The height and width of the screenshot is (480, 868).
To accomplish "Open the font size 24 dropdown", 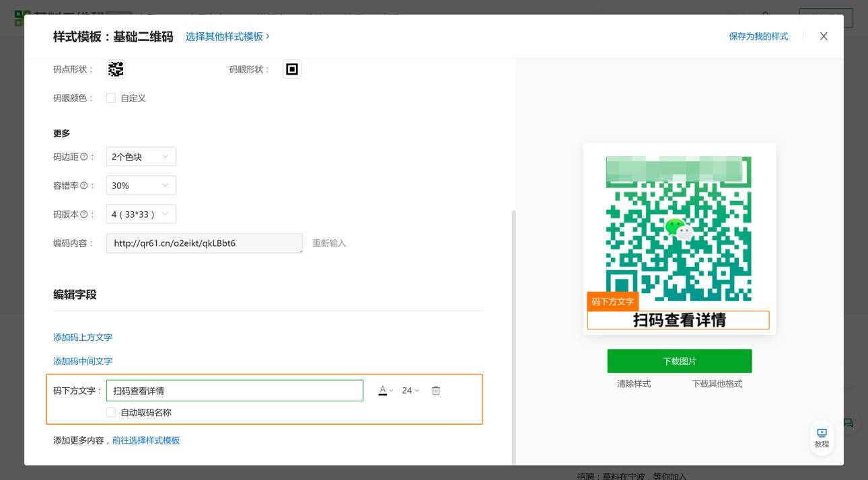I will click(x=410, y=391).
